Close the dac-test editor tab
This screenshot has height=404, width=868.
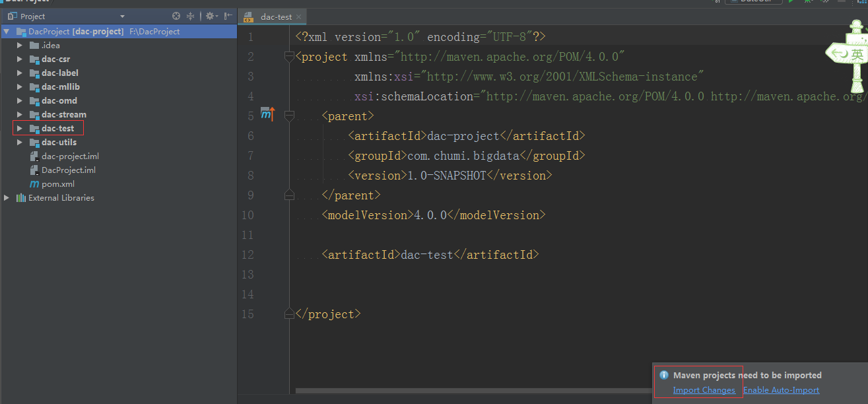point(299,17)
